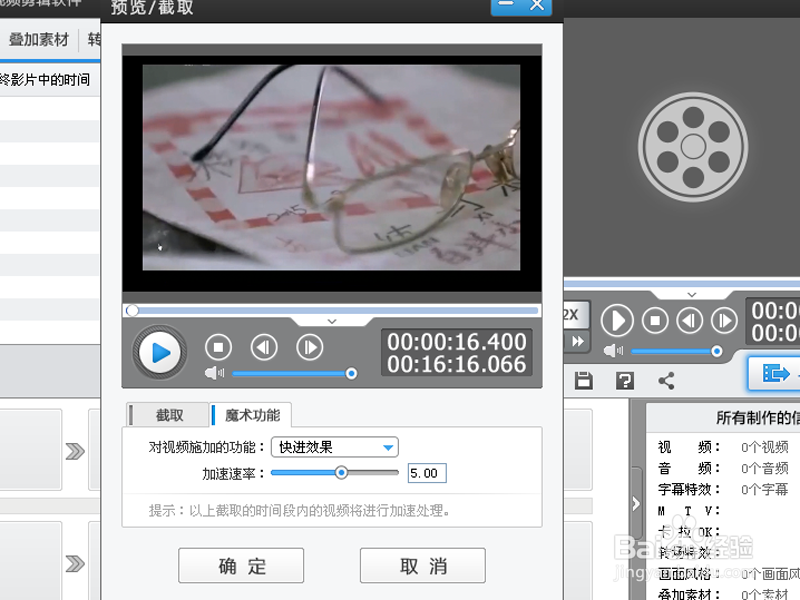Click the preview video seek bar handle
Viewport: 800px width, 600px height.
(x=132, y=310)
